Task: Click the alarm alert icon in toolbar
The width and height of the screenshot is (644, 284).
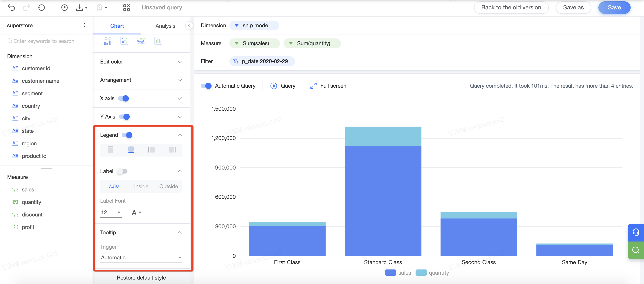Action: point(99,8)
